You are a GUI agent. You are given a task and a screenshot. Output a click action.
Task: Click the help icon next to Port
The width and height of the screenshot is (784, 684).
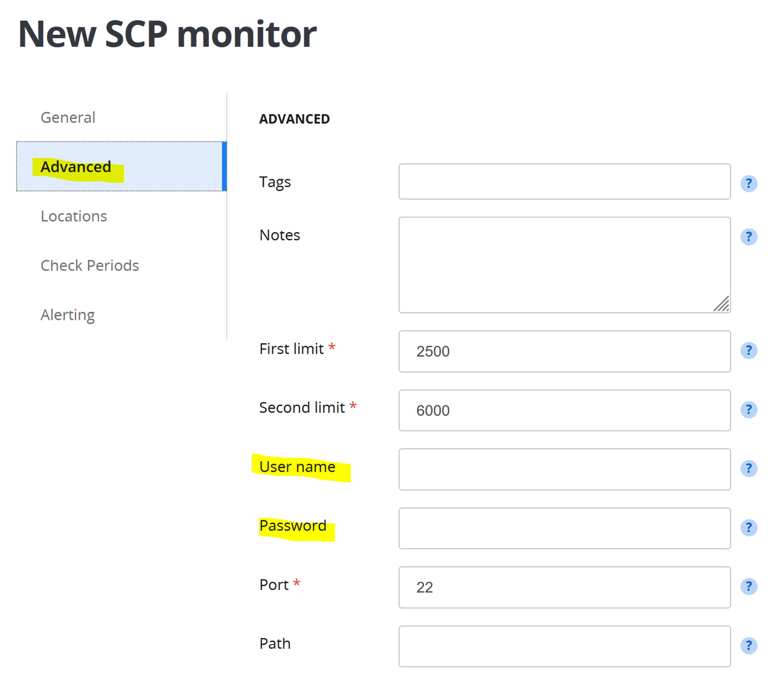point(748,586)
